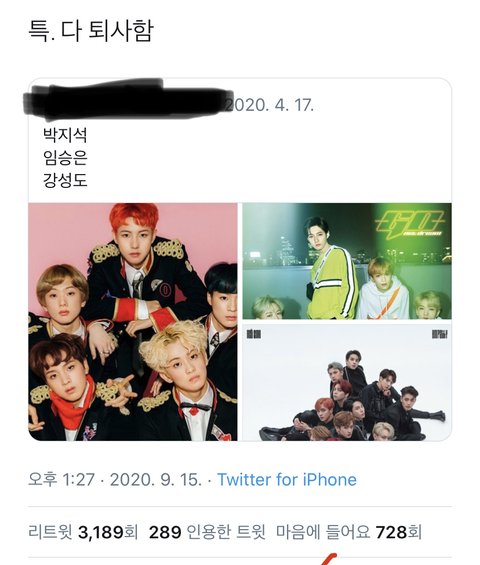Click the neon green logo in city photo
480x565 pixels.
pyautogui.click(x=410, y=222)
